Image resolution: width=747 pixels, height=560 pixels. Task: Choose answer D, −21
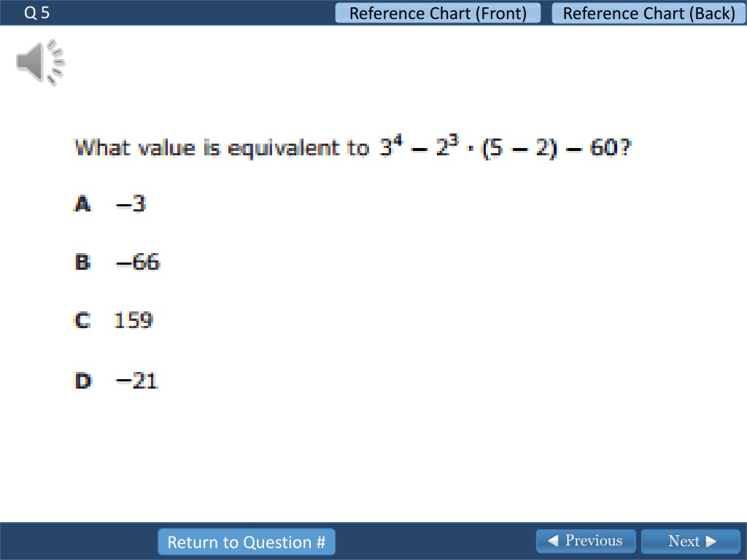116,381
